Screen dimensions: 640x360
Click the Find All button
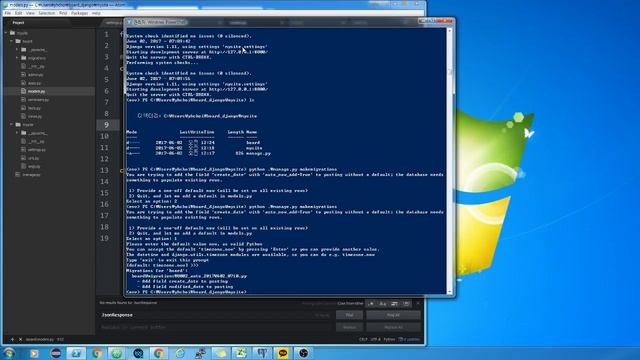(393, 315)
